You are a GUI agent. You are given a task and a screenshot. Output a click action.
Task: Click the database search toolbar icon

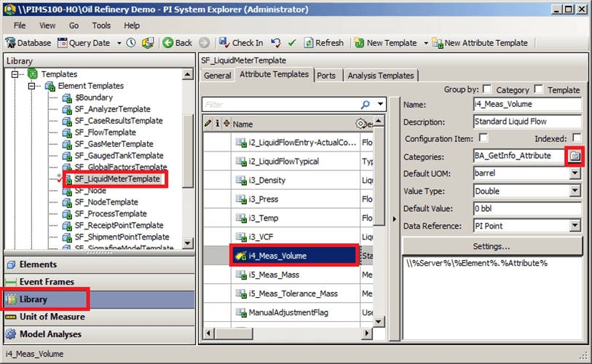click(148, 43)
